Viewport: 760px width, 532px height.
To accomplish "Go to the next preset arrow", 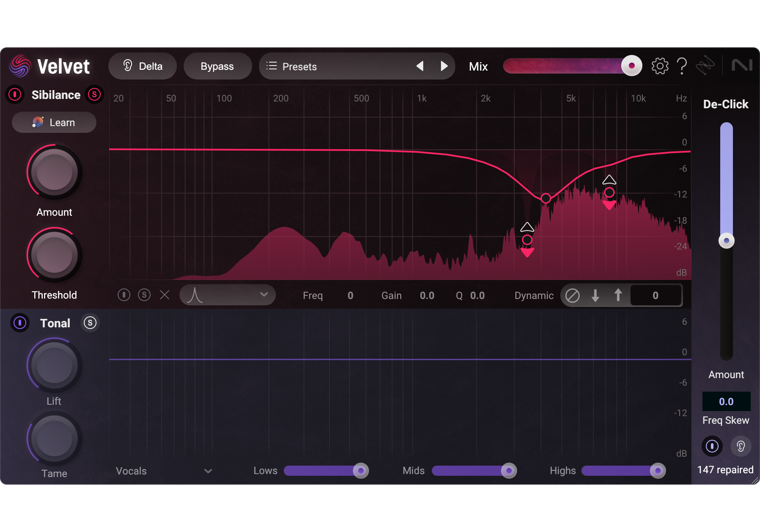I will pos(444,66).
